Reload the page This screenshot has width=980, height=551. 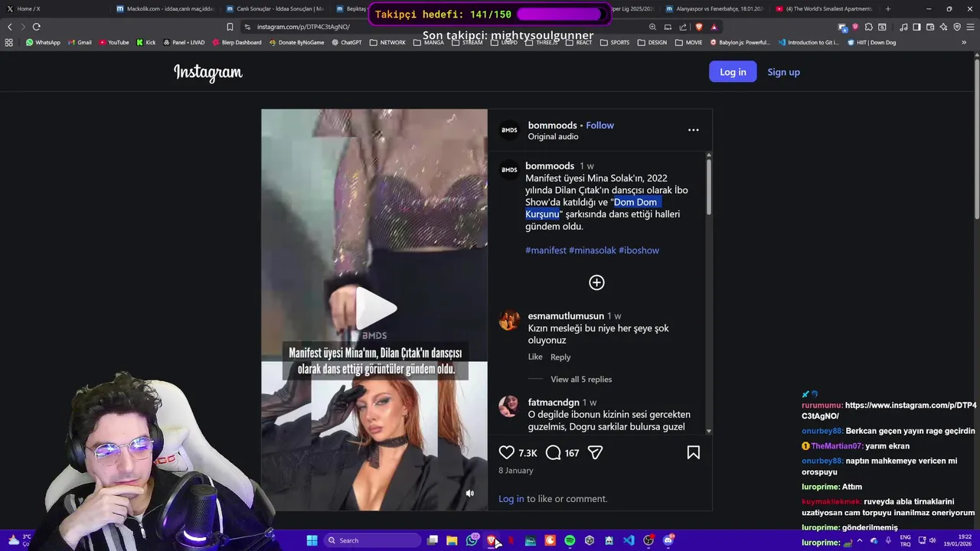[36, 27]
